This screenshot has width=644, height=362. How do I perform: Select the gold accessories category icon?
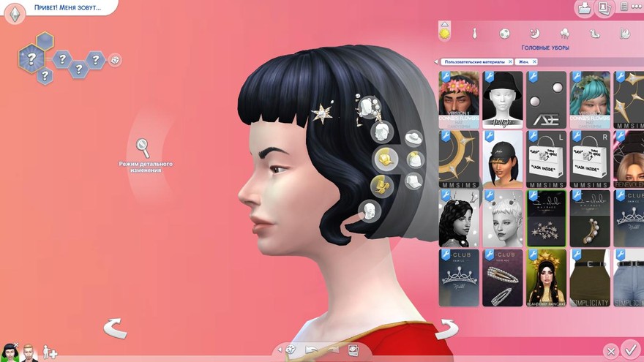(382, 186)
